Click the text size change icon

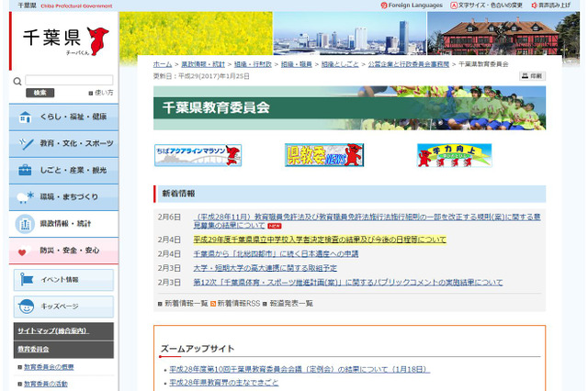coord(454,6)
